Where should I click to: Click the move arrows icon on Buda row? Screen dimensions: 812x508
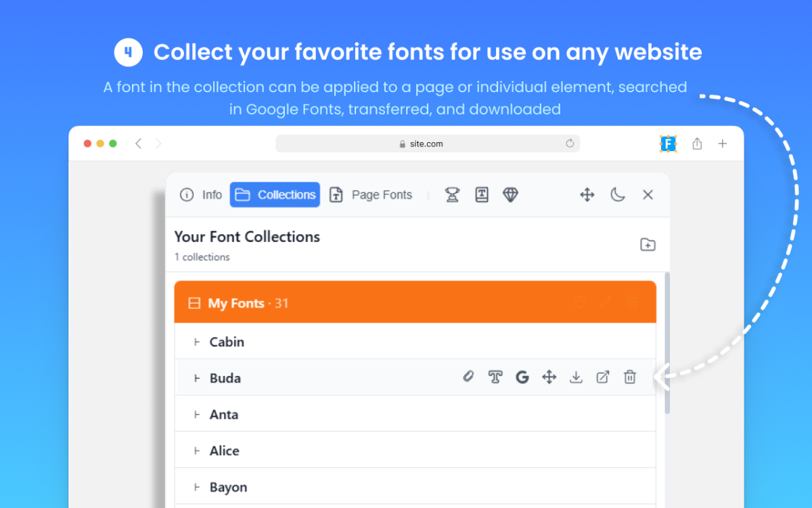click(x=549, y=377)
